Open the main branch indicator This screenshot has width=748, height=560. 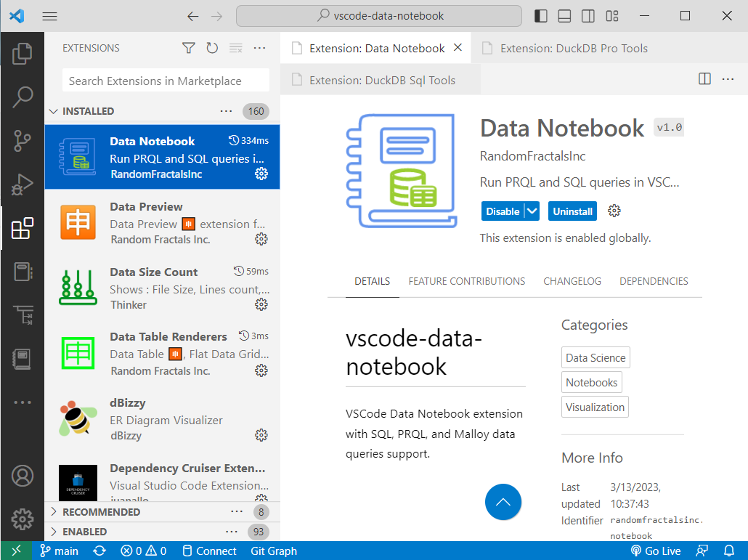coord(59,551)
